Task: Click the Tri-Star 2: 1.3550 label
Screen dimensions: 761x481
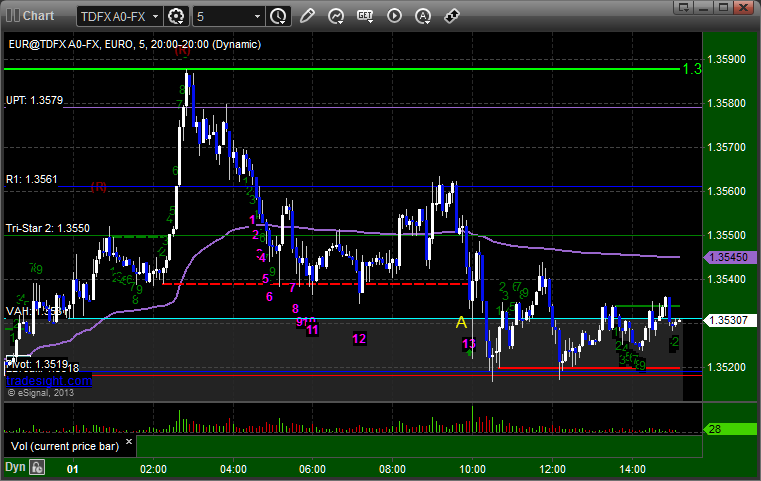Action: pyautogui.click(x=48, y=229)
